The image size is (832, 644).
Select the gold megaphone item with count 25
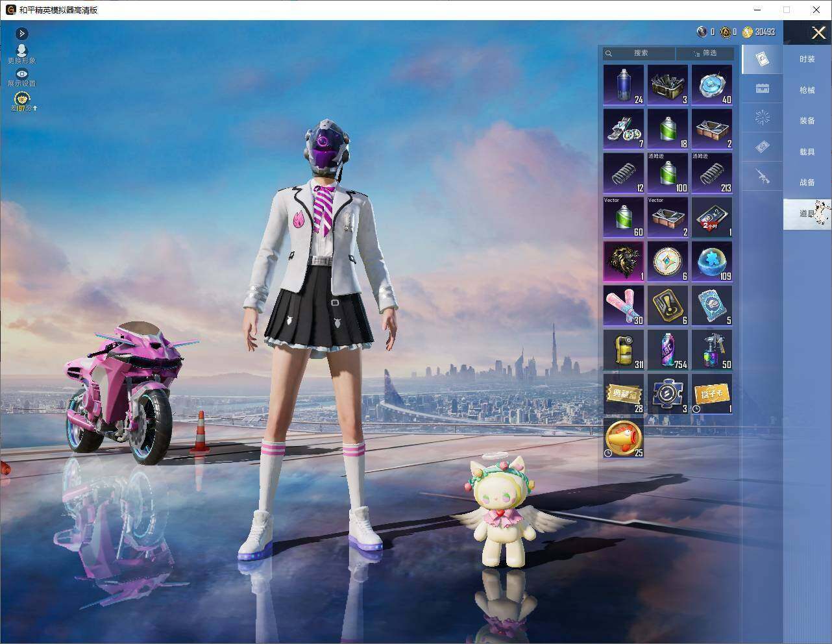pos(624,438)
